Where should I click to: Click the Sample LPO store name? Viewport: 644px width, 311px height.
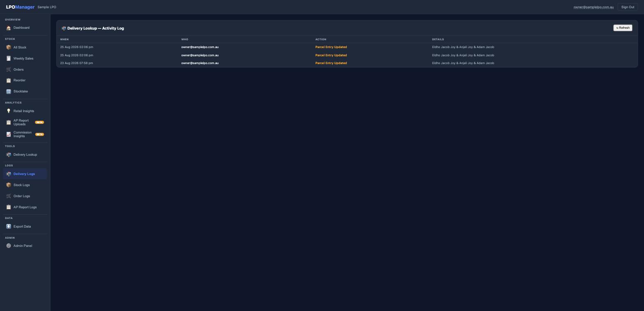click(x=47, y=7)
